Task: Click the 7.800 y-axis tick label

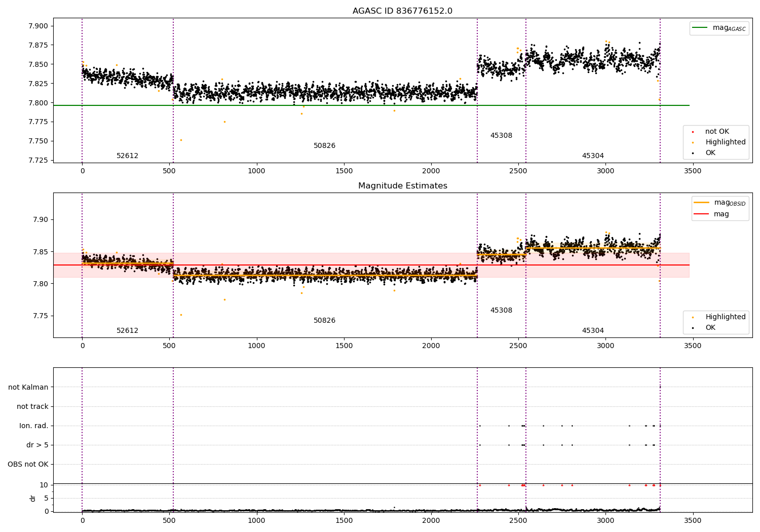Action: (39, 103)
